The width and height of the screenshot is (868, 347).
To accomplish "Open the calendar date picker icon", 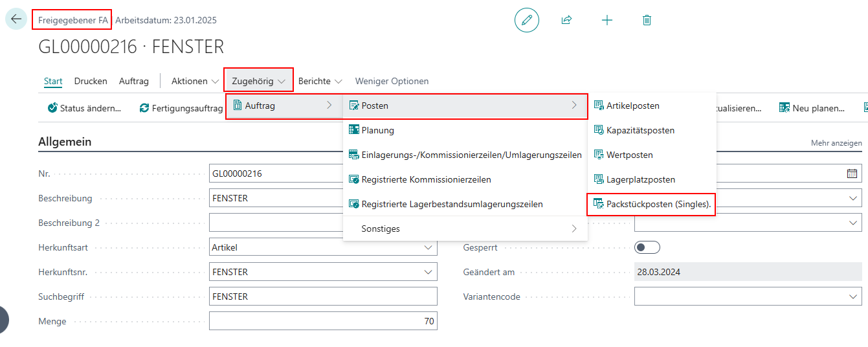I will [851, 173].
